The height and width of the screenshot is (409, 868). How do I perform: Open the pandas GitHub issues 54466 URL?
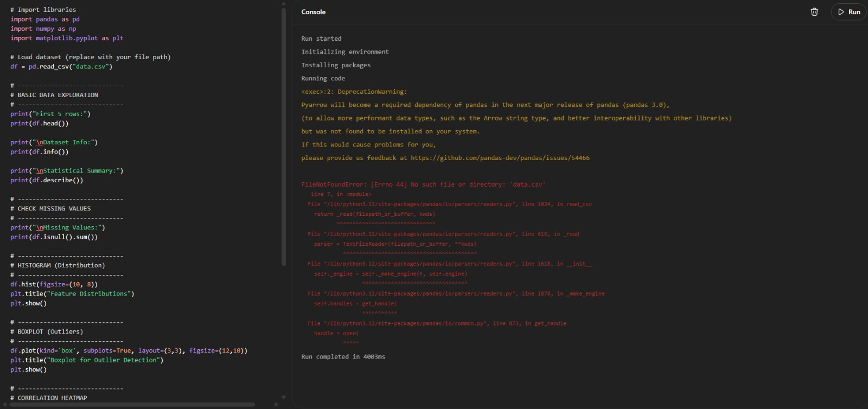pos(500,158)
